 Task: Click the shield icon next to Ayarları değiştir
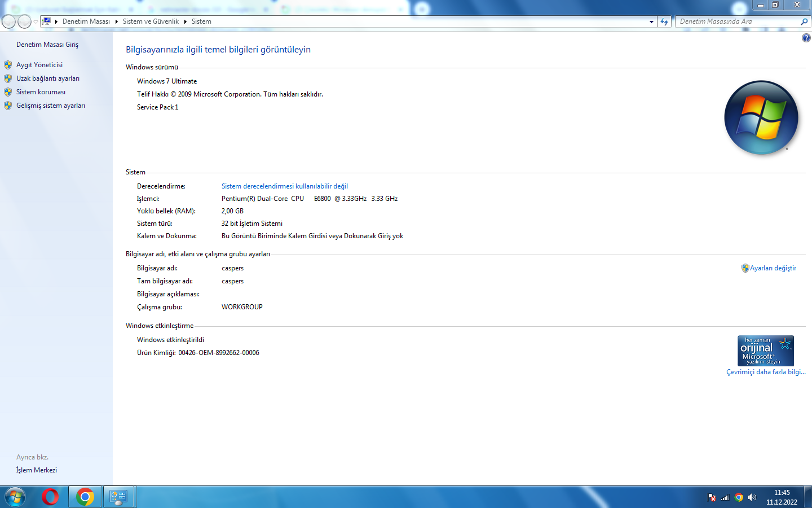(x=745, y=268)
